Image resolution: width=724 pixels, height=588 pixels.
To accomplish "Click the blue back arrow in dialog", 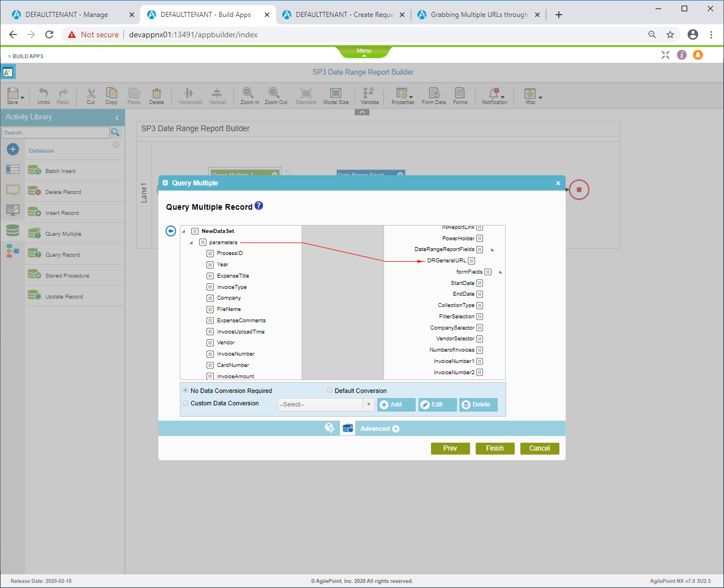I will (x=171, y=231).
